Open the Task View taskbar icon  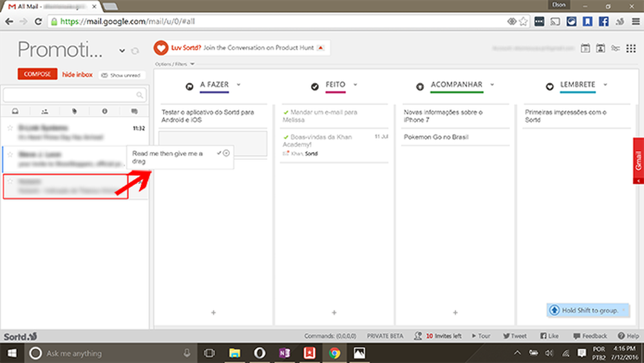pyautogui.click(x=209, y=353)
